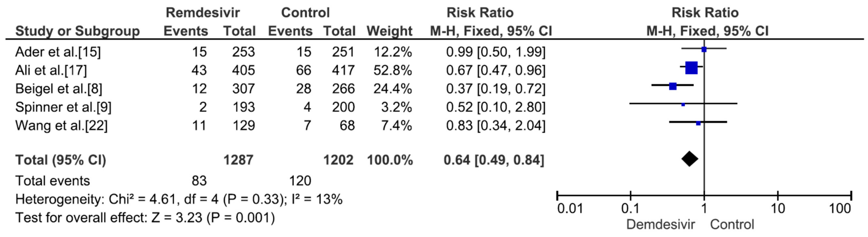Click the 52.8% weight value
Viewport: 868px width, 237px height.
point(392,70)
